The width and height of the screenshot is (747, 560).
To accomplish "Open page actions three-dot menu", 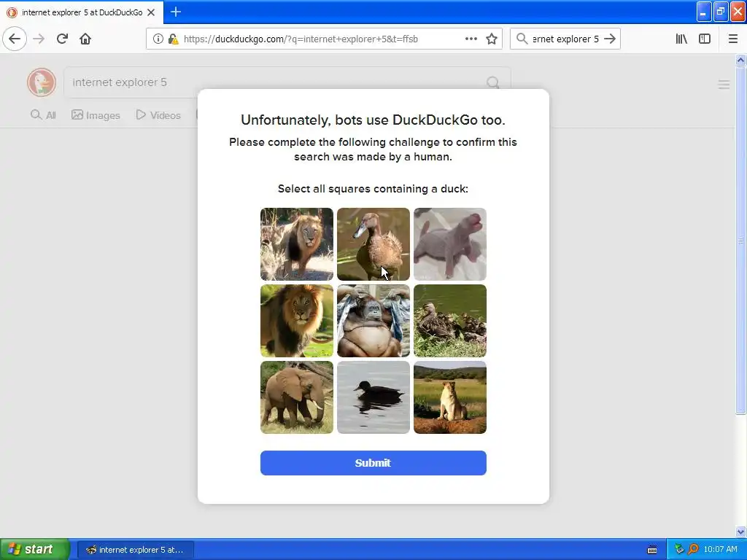I will click(471, 39).
